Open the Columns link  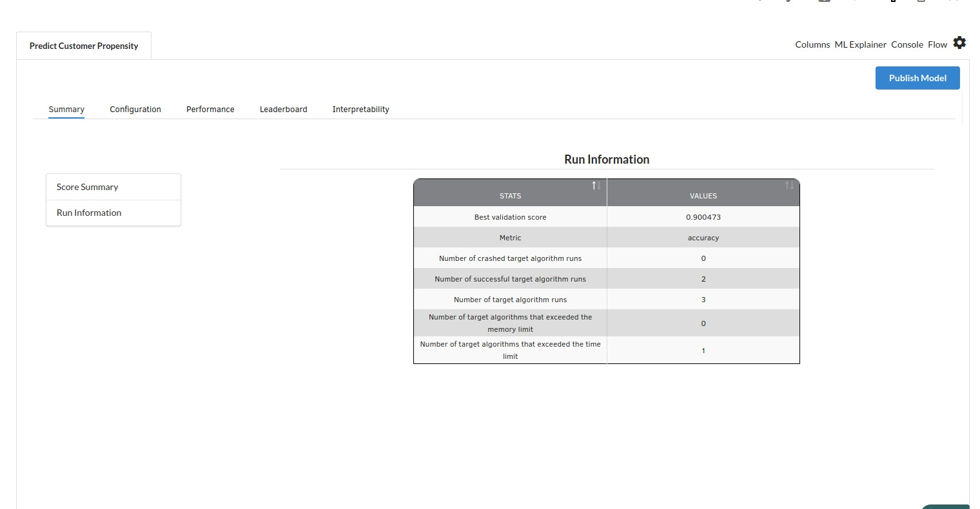812,44
